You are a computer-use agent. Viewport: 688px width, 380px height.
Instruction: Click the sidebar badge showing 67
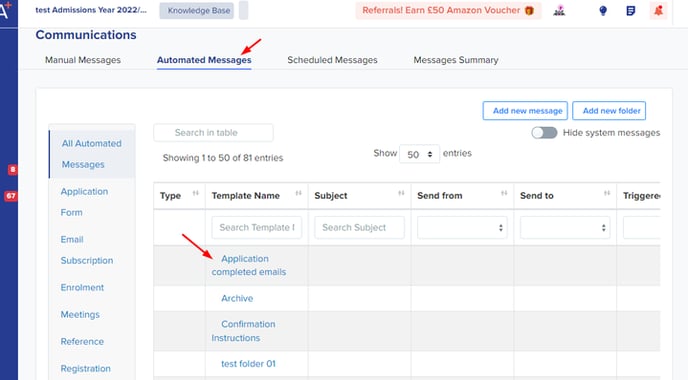[x=11, y=196]
